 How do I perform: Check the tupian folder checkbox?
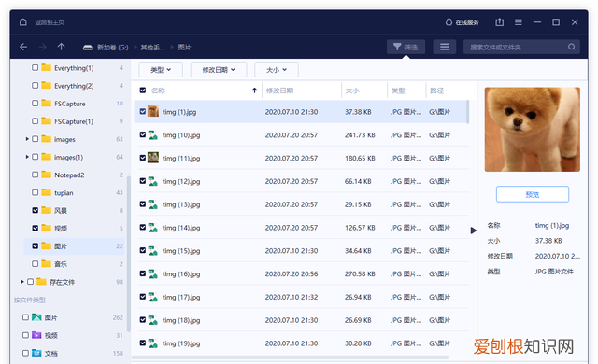click(36, 192)
